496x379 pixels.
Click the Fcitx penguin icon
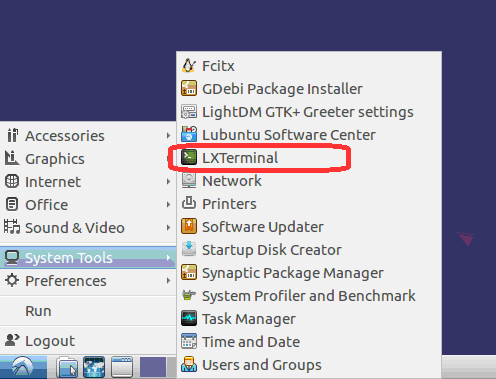click(189, 66)
